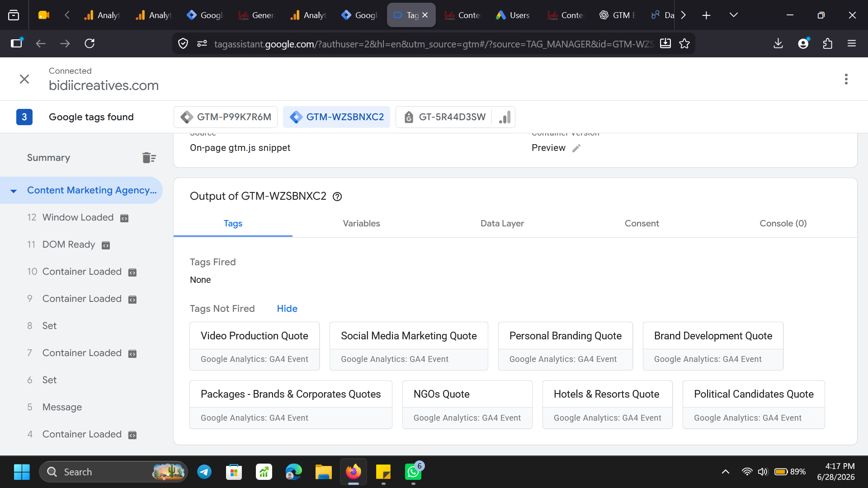
Task: Edit the container version with pencil icon
Action: point(576,148)
